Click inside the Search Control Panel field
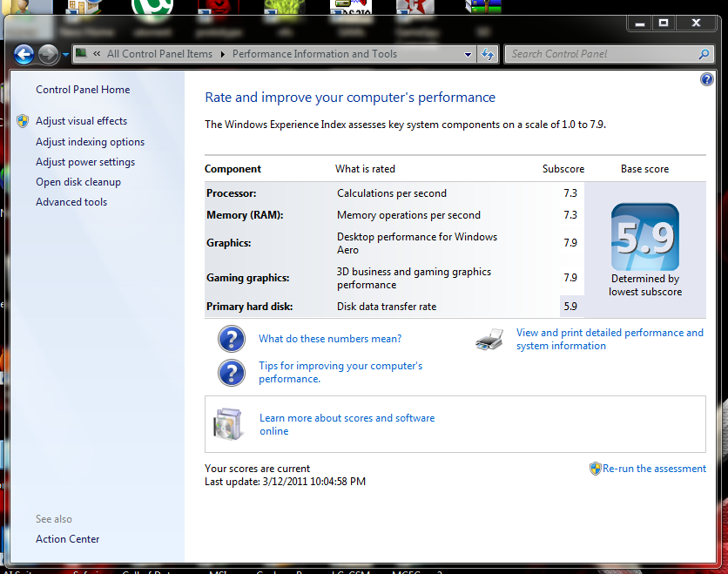 601,54
